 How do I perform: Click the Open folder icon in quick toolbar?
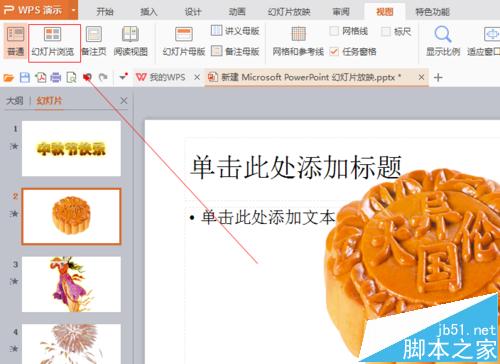[9, 78]
